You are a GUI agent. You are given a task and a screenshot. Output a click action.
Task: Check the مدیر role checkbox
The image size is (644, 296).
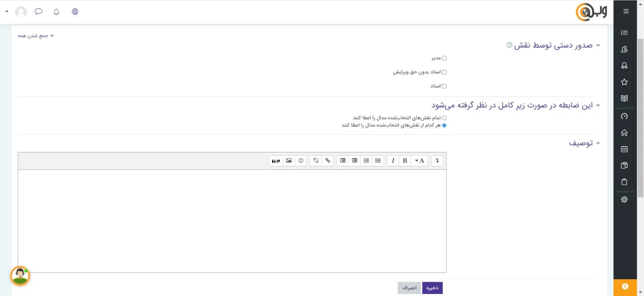[x=444, y=58]
